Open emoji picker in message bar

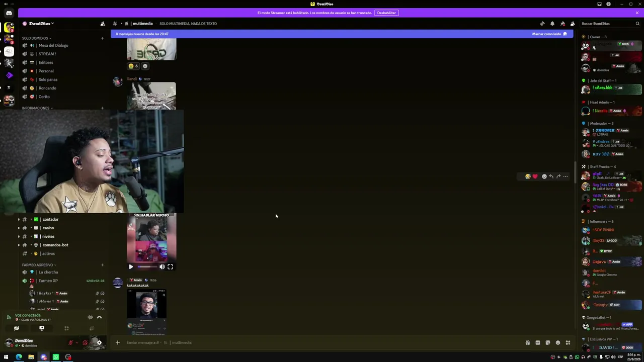557,343
